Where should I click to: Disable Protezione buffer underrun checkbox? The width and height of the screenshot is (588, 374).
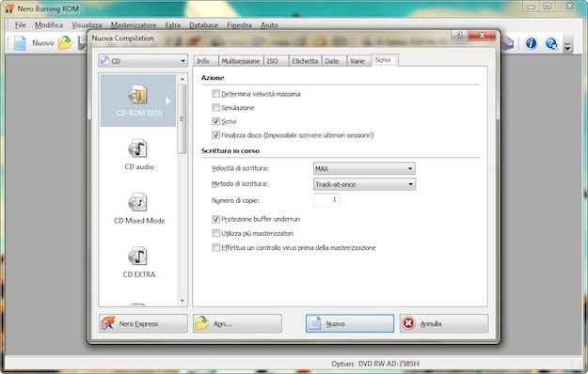pyautogui.click(x=215, y=219)
